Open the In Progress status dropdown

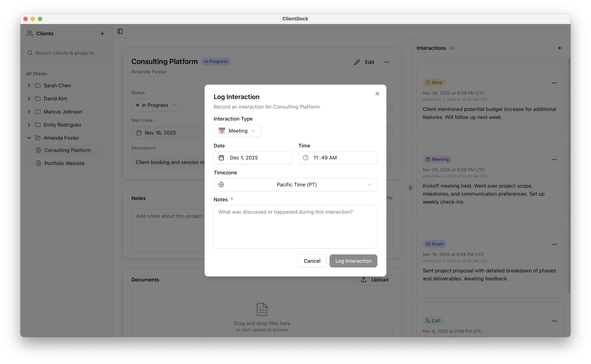[156, 105]
